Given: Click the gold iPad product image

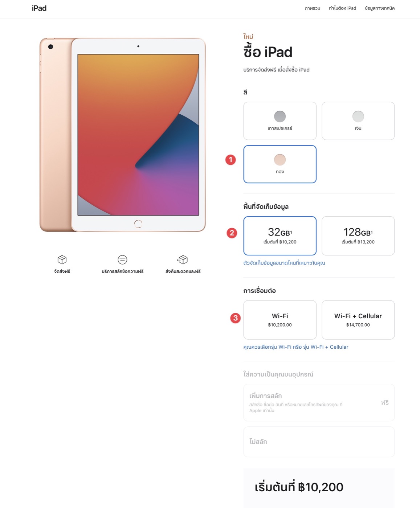Looking at the screenshot, I should 123,135.
